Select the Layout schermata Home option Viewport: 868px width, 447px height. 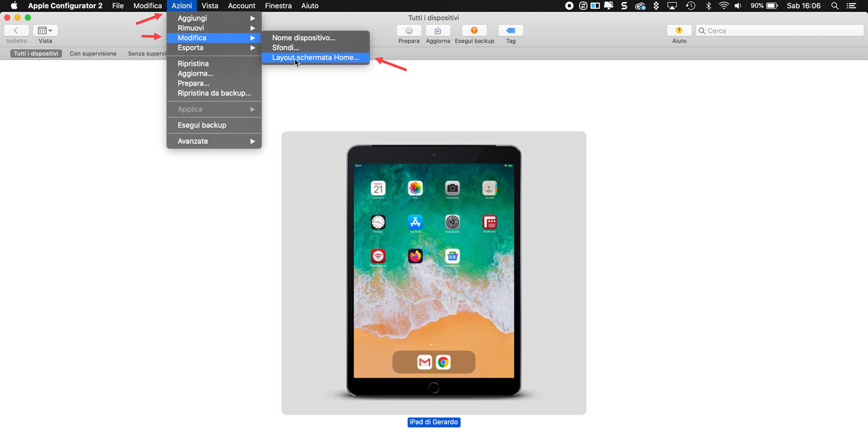click(x=315, y=57)
